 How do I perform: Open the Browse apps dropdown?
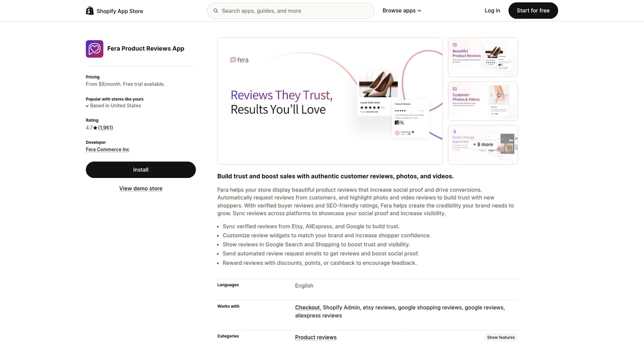pyautogui.click(x=401, y=10)
